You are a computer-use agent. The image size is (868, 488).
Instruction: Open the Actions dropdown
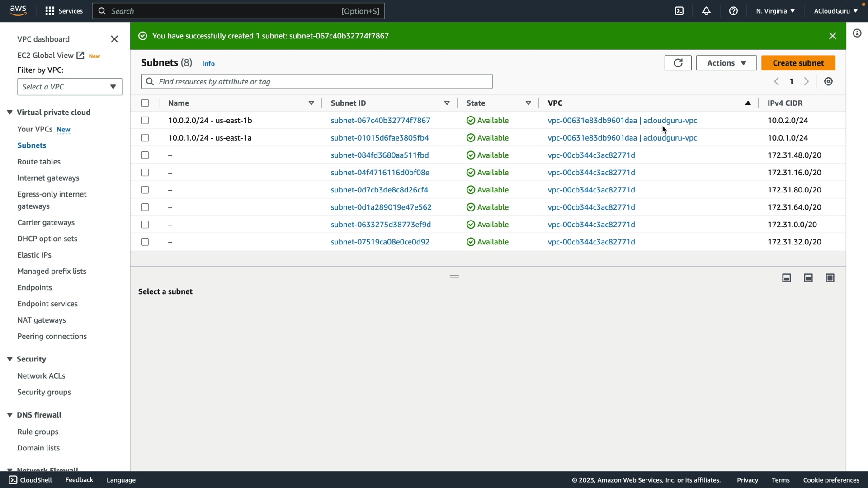point(726,63)
